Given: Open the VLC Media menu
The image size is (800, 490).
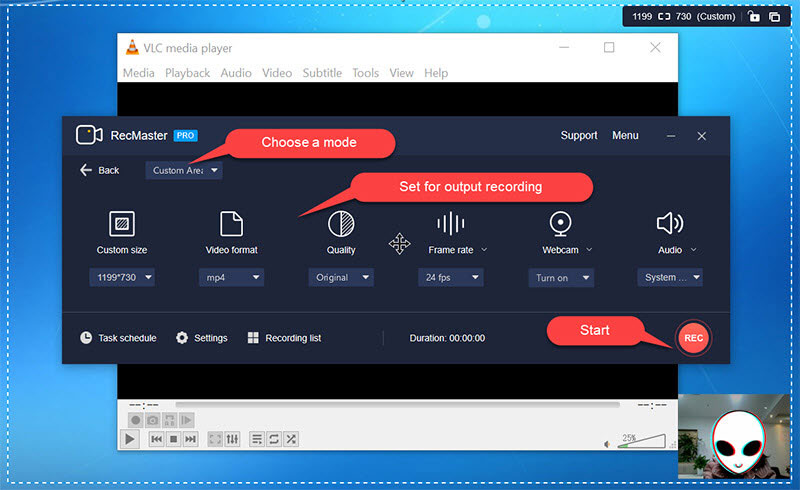Looking at the screenshot, I should (138, 73).
